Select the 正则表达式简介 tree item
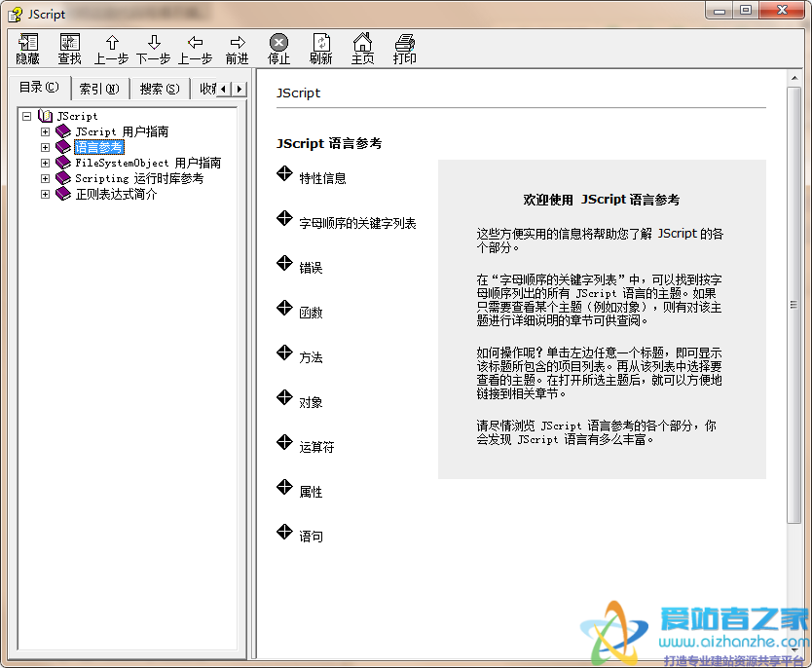Viewport: 812px width, 668px height. click(x=116, y=194)
